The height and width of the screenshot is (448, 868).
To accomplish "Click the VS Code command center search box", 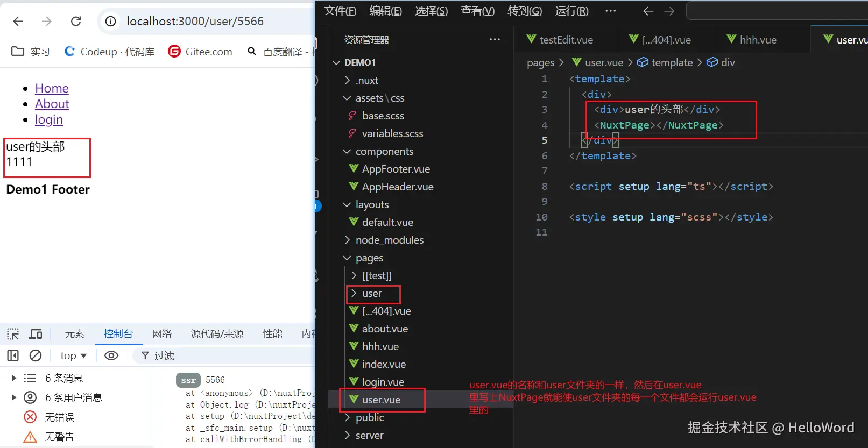I will click(778, 11).
